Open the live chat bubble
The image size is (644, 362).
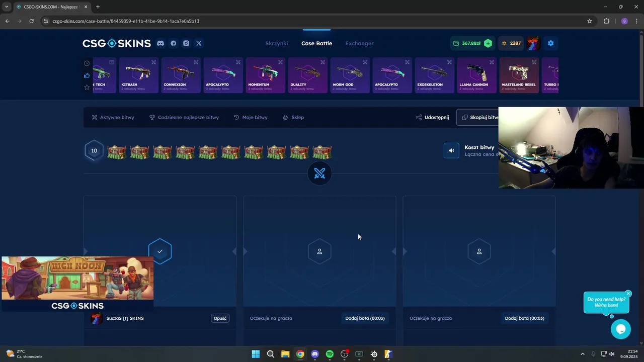620,329
